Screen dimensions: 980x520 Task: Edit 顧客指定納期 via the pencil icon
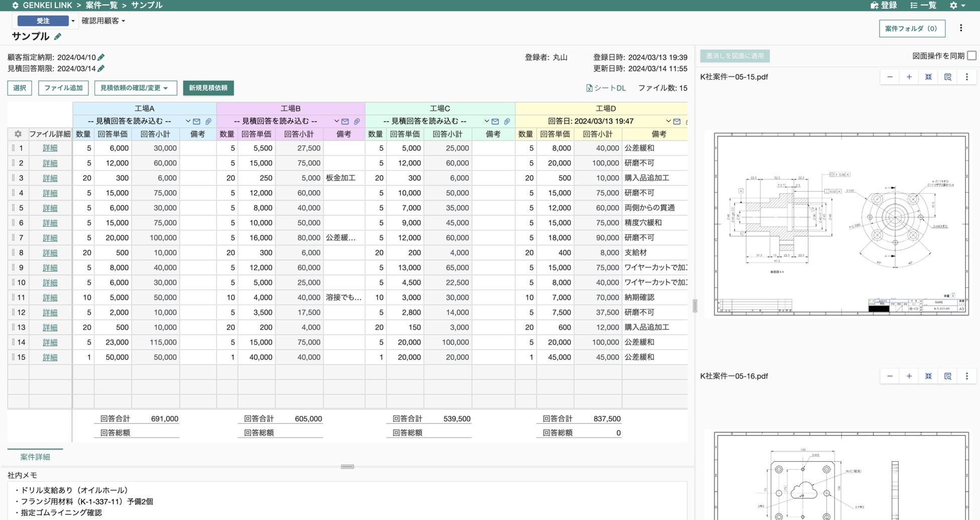click(101, 57)
